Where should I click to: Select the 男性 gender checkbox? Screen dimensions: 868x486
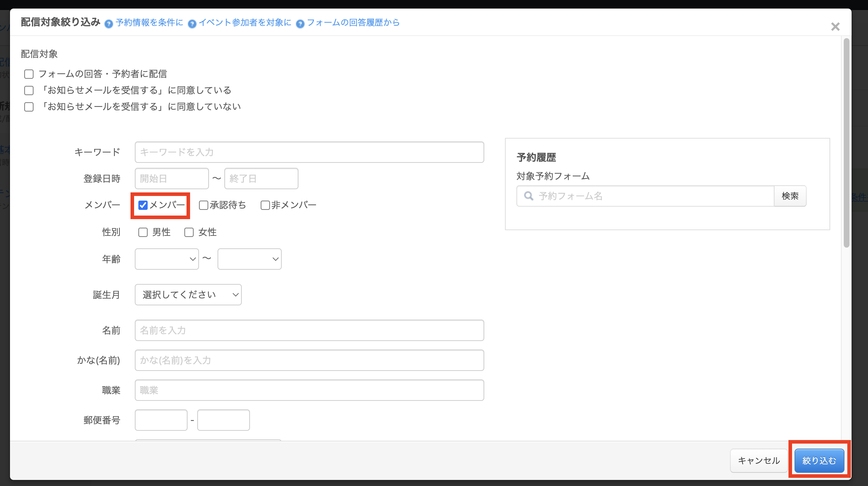[143, 232]
